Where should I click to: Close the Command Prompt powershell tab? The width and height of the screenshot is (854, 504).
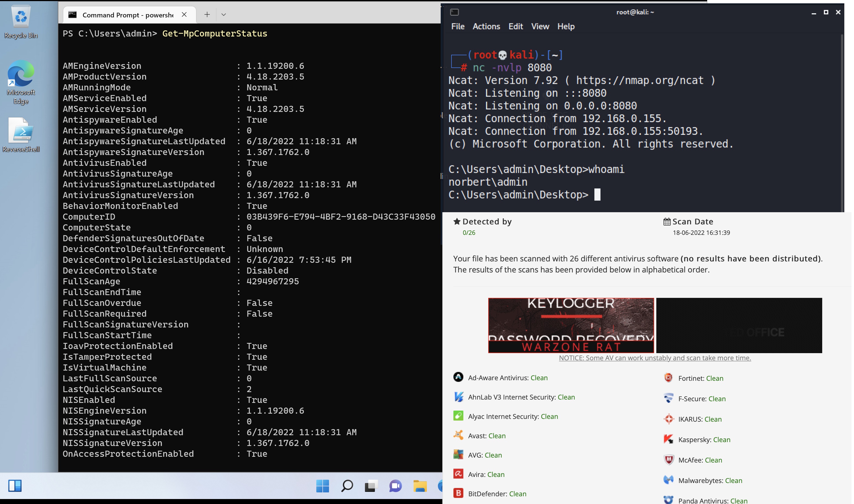184,15
